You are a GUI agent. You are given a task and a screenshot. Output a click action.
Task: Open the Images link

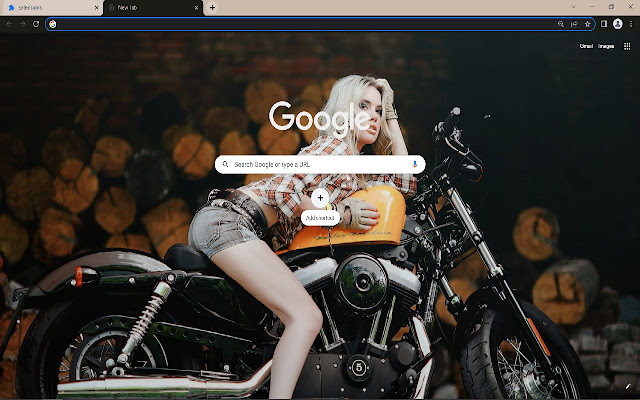(x=606, y=46)
